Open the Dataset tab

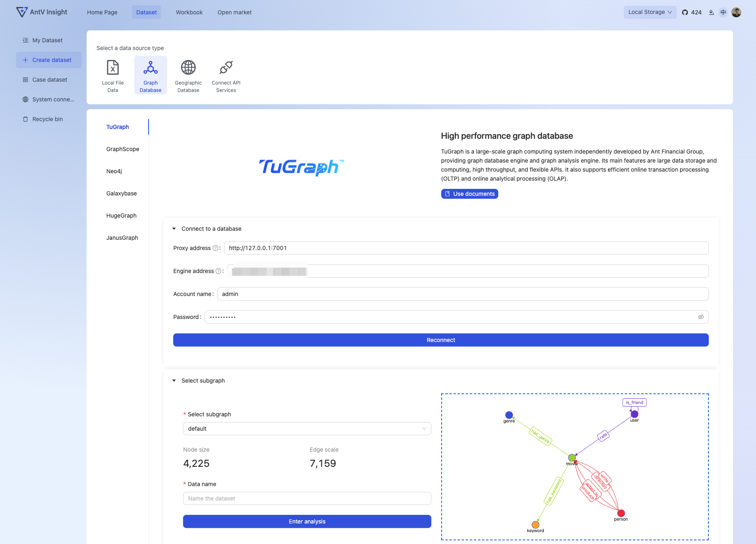(147, 12)
